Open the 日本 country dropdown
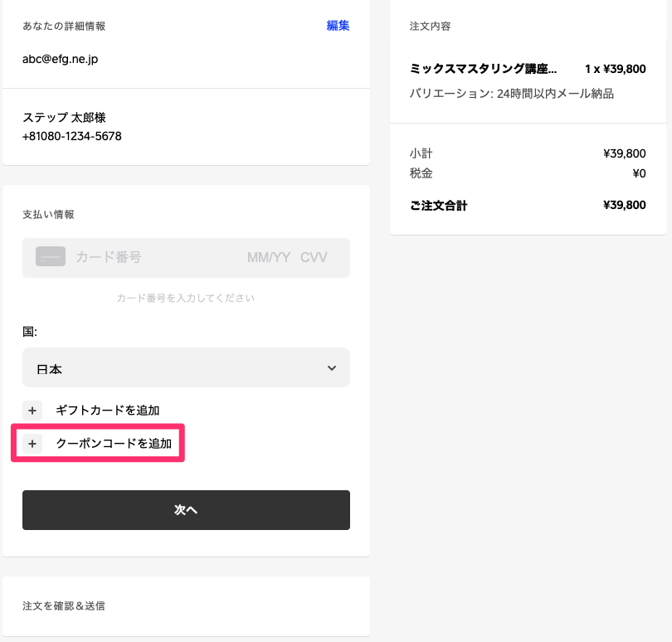The height and width of the screenshot is (642, 672). 186,367
